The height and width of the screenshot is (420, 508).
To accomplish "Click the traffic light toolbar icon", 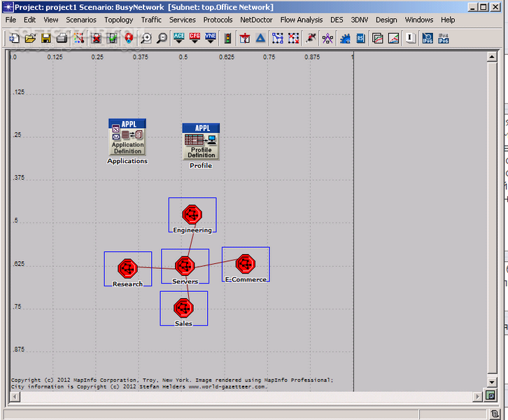I will 227,38.
